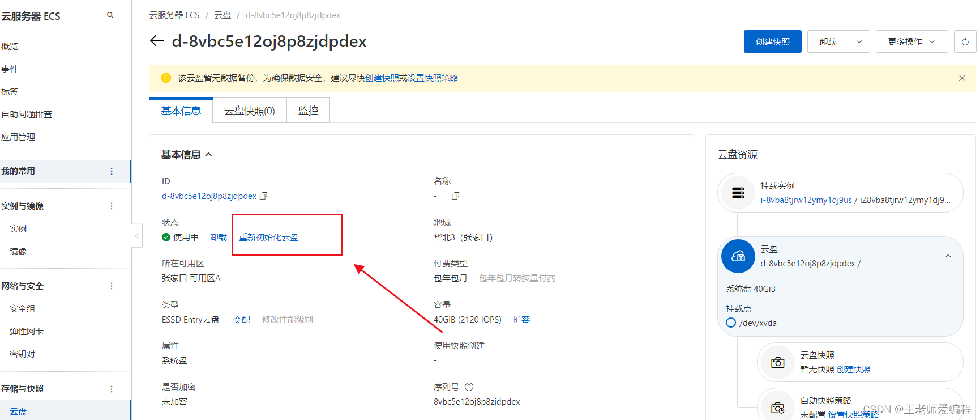Click the 系统盘 40GiB text
The height and width of the screenshot is (420, 980).
[x=751, y=289]
